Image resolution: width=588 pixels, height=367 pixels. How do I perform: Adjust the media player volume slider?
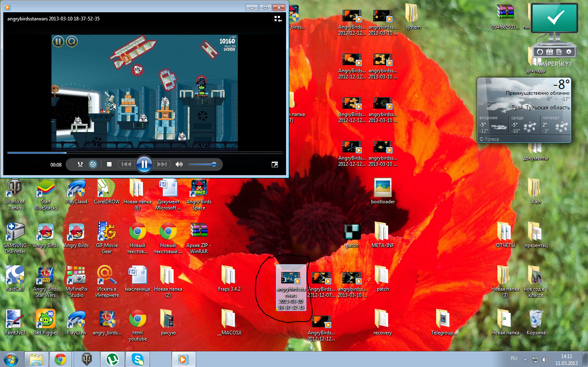click(x=203, y=165)
